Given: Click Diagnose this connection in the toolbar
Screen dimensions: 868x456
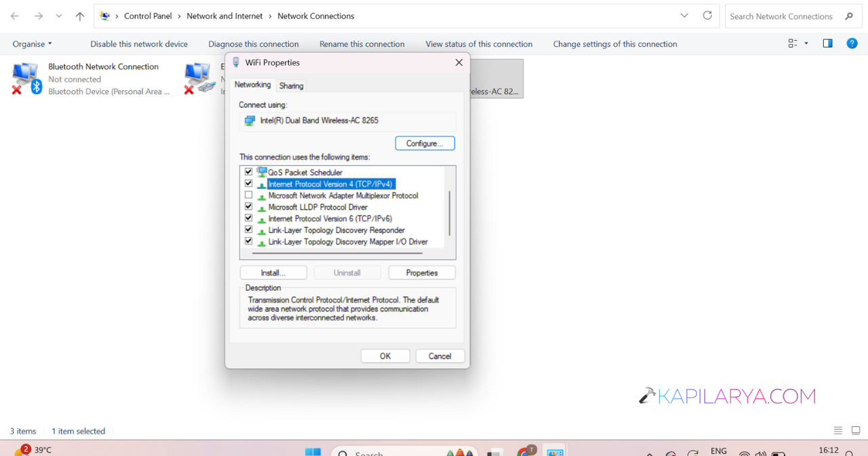Looking at the screenshot, I should click(x=254, y=44).
